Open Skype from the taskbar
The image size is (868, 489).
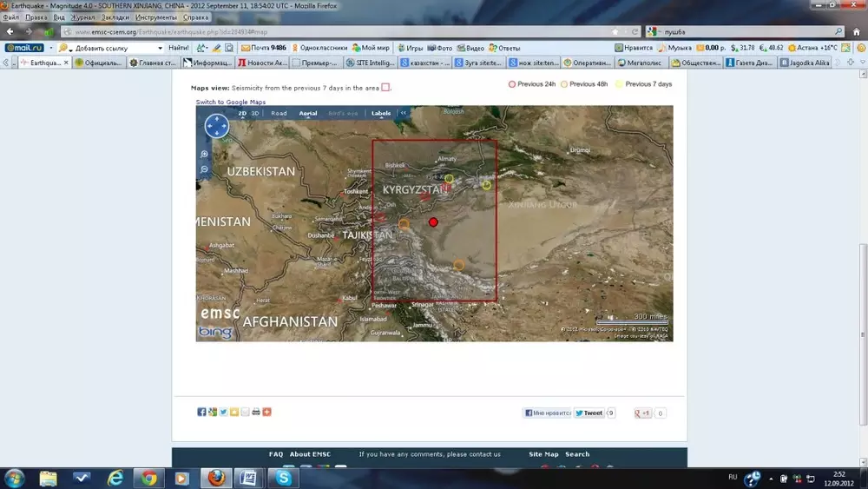282,477
